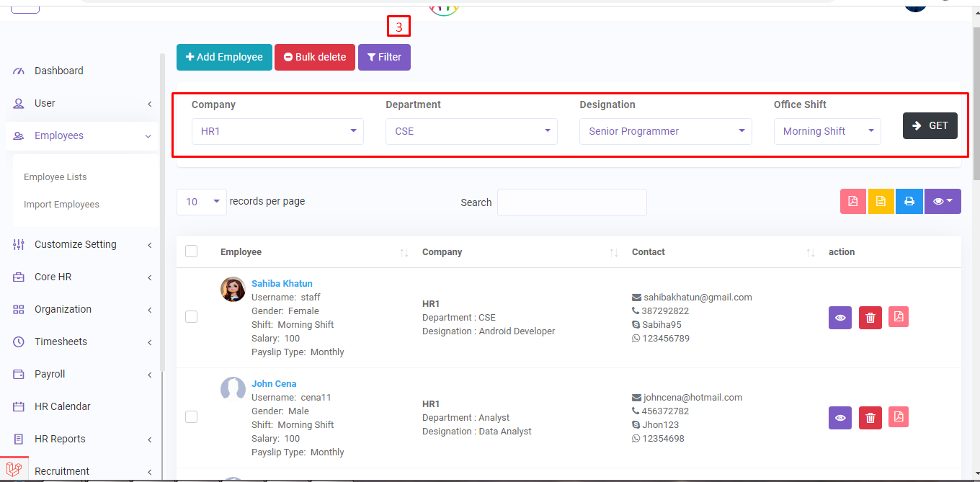Click the yellow CSV export icon
This screenshot has height=482, width=980.
pos(881,202)
